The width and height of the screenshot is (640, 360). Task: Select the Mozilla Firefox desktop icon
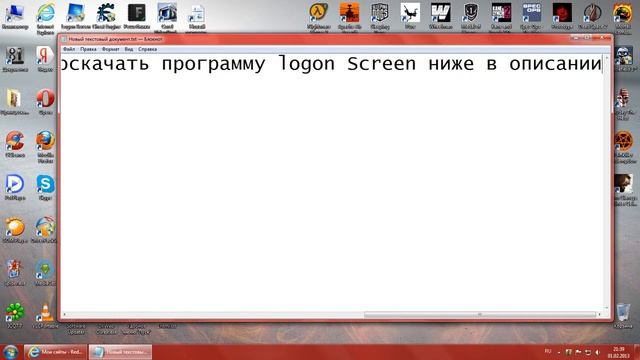click(45, 147)
